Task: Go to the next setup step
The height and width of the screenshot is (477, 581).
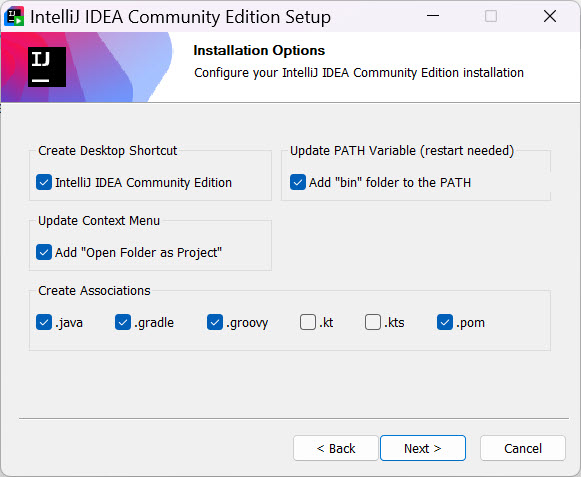Action: point(423,448)
